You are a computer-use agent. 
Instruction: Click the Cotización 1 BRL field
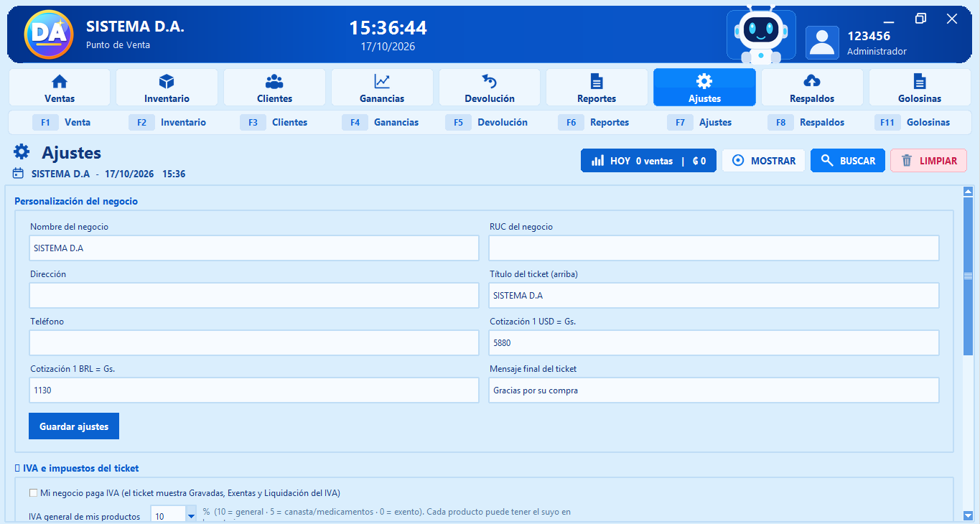click(254, 390)
